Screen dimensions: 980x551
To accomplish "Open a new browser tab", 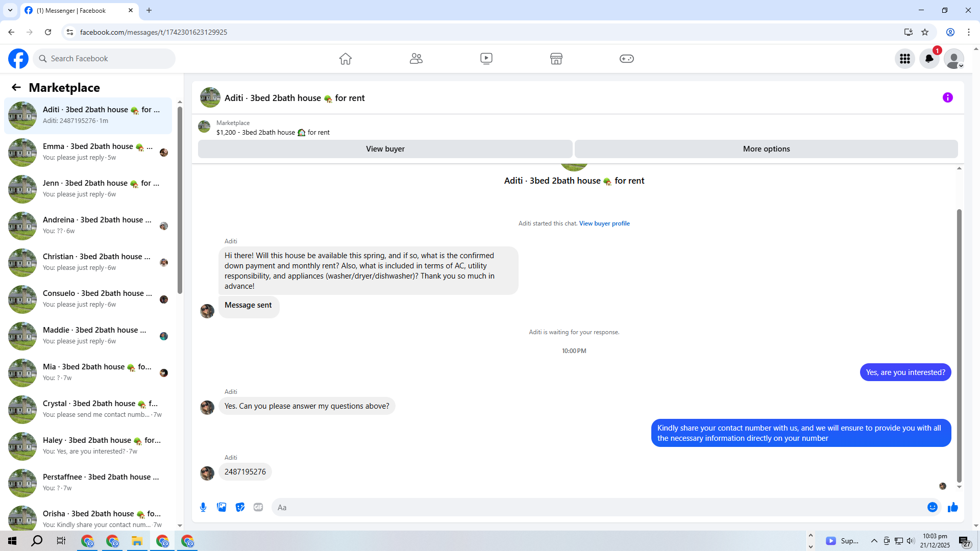I will pyautogui.click(x=149, y=10).
